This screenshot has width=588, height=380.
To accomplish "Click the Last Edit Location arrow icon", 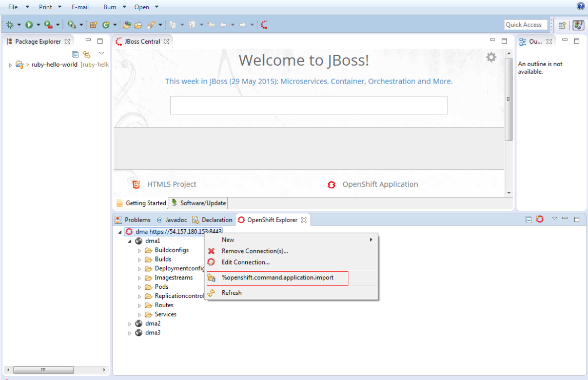I will (x=211, y=25).
